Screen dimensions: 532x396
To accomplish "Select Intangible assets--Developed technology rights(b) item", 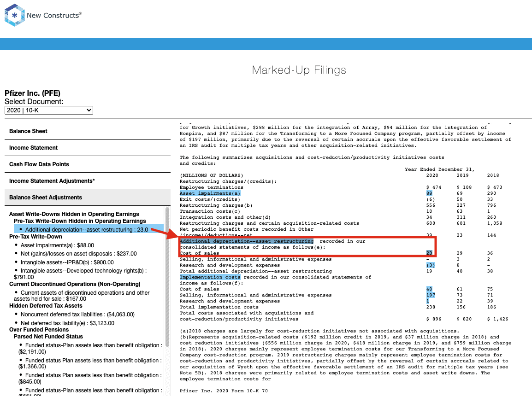I will pos(81,274).
